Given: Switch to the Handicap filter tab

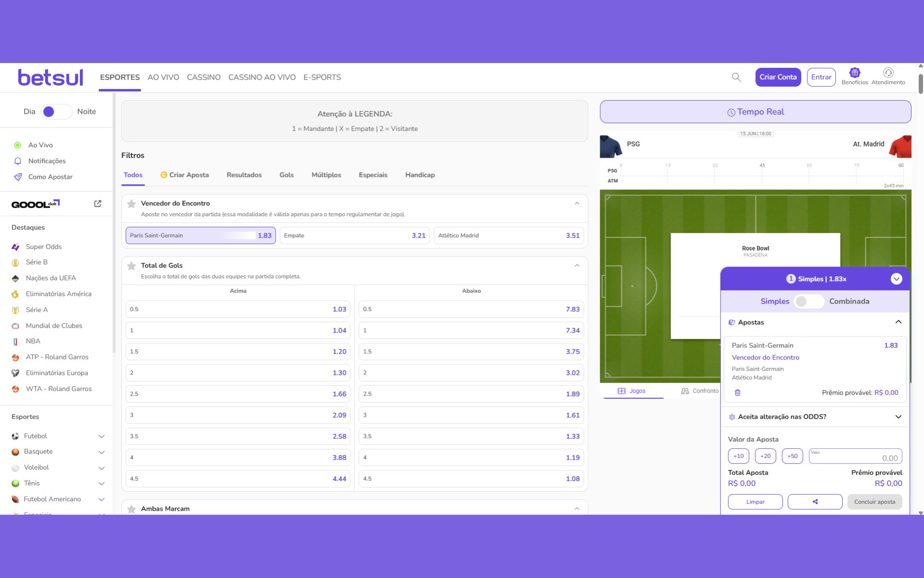Looking at the screenshot, I should (420, 175).
